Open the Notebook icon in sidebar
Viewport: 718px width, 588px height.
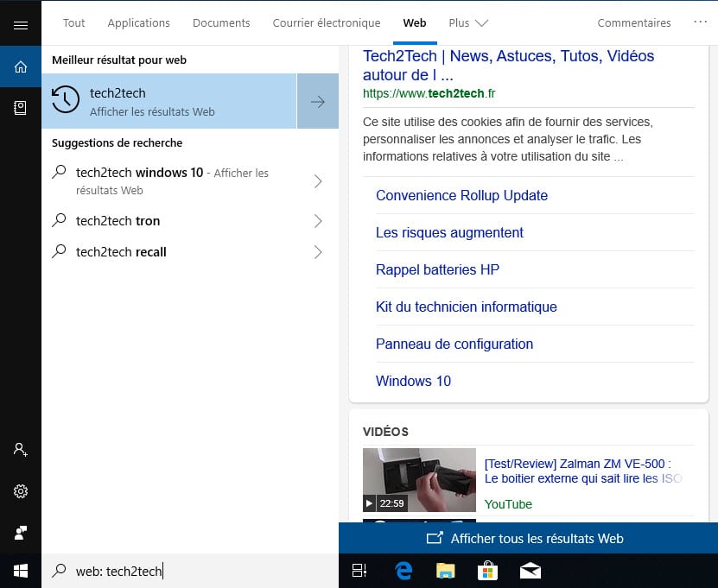click(21, 107)
